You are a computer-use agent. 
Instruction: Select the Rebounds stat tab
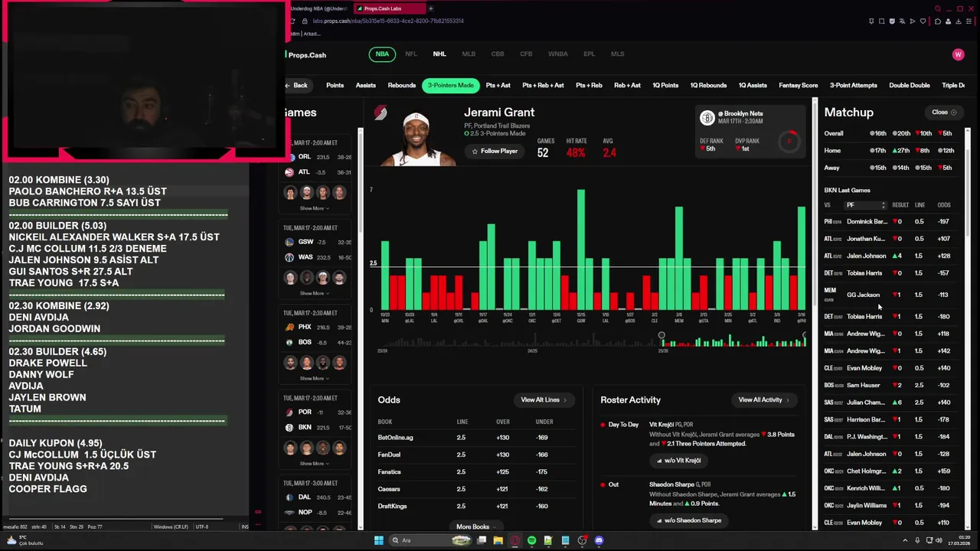(401, 86)
